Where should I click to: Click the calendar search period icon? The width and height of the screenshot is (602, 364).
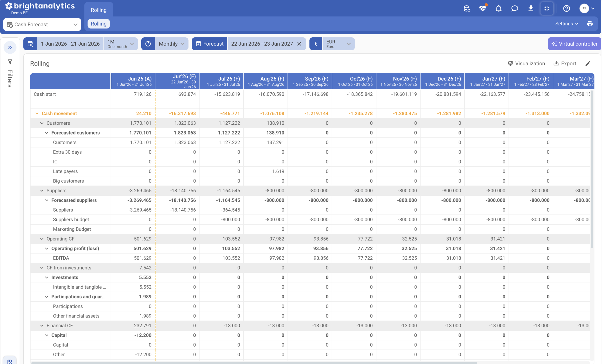point(30,44)
